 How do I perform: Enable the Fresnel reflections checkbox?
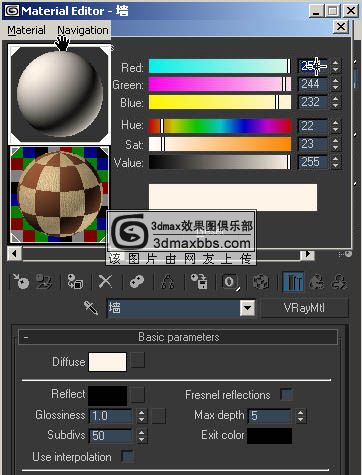pyautogui.click(x=286, y=394)
